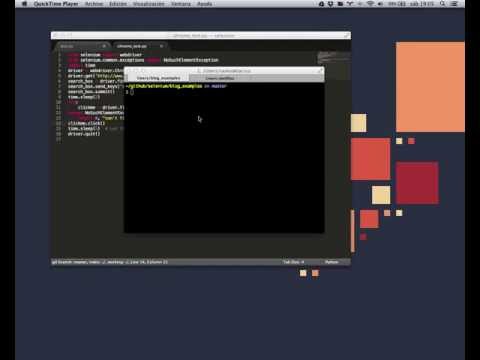This screenshot has width=480, height=360.
Task: Click the volume icon in menu bar
Action: [x=380, y=4]
